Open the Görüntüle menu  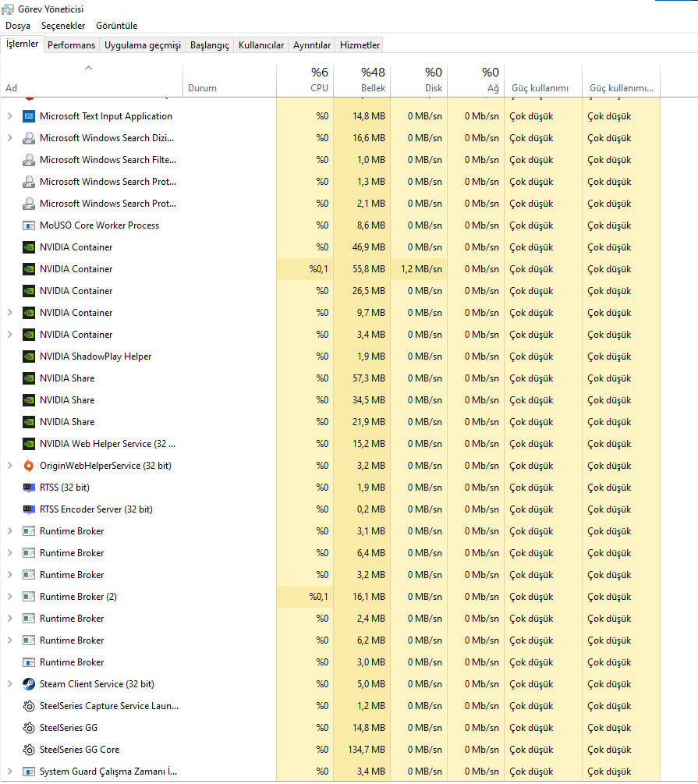pyautogui.click(x=116, y=26)
